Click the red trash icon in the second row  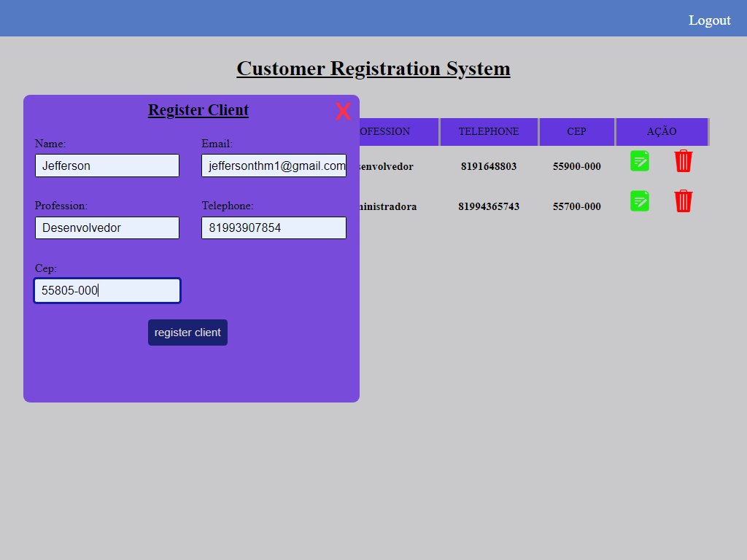(x=683, y=201)
